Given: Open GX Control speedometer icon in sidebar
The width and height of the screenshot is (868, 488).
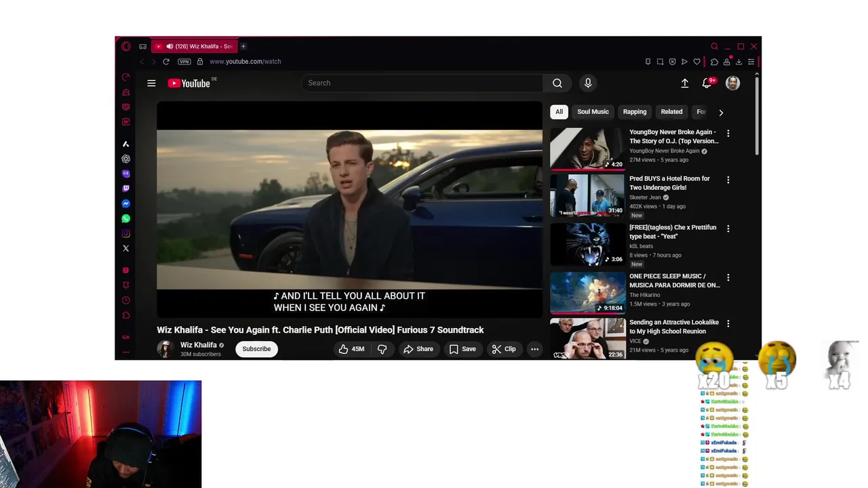Looking at the screenshot, I should tap(125, 77).
